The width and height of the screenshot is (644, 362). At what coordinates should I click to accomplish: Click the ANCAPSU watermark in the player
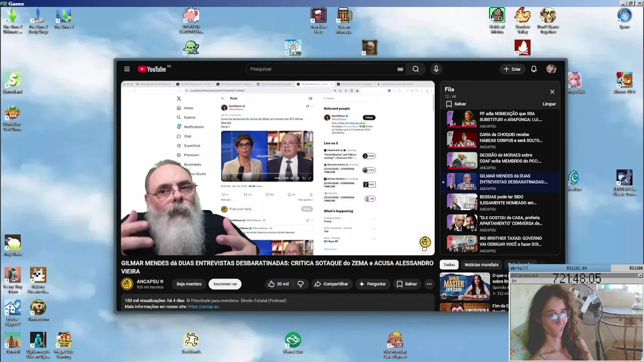[x=425, y=242]
